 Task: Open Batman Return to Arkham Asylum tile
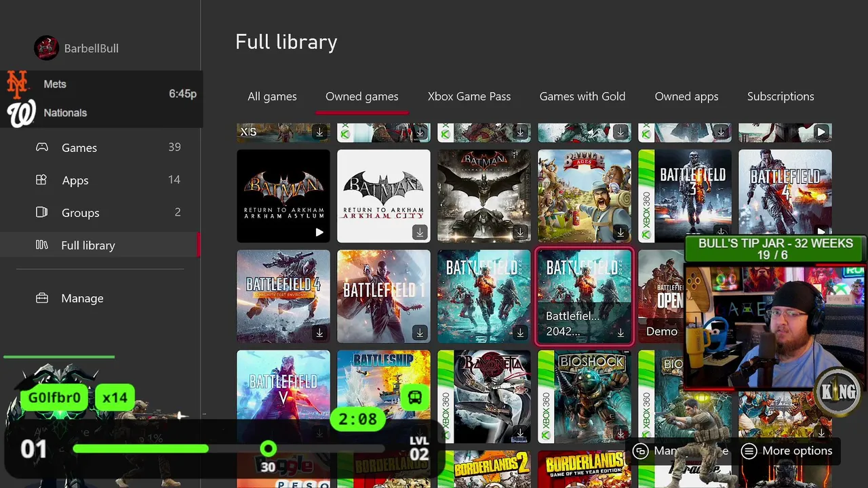pyautogui.click(x=283, y=196)
